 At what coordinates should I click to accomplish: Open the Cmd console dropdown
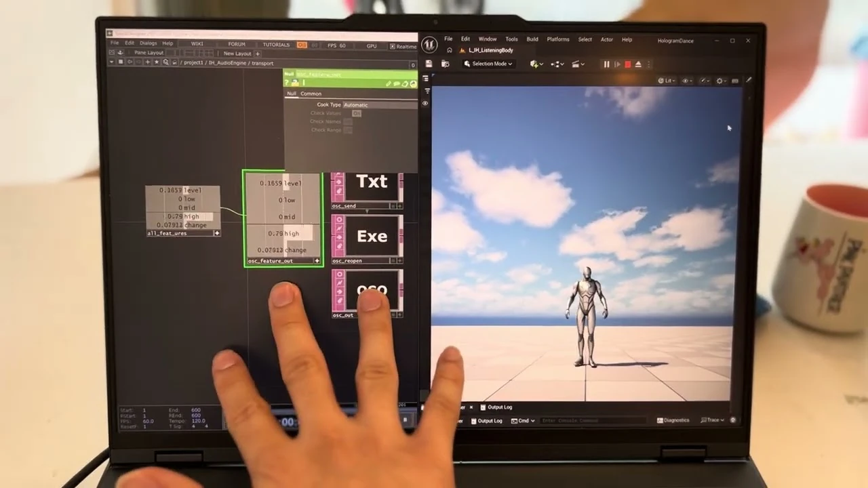522,421
